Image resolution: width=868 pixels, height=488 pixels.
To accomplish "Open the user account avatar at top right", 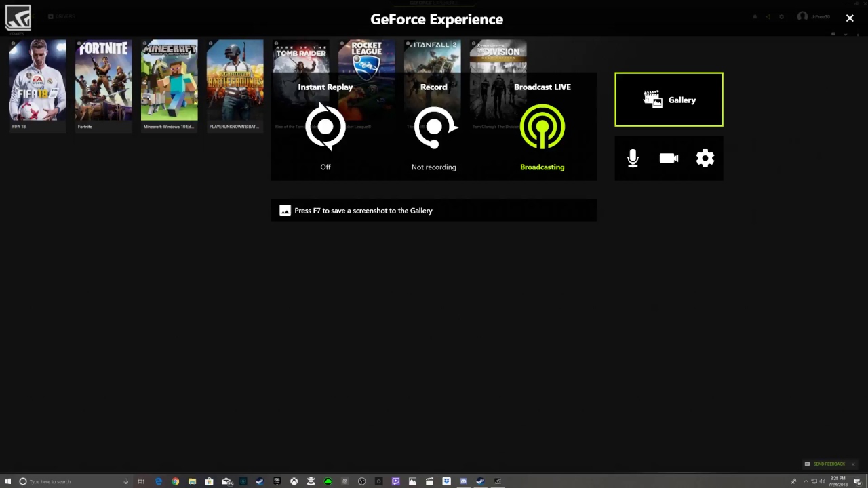I will pyautogui.click(x=803, y=16).
